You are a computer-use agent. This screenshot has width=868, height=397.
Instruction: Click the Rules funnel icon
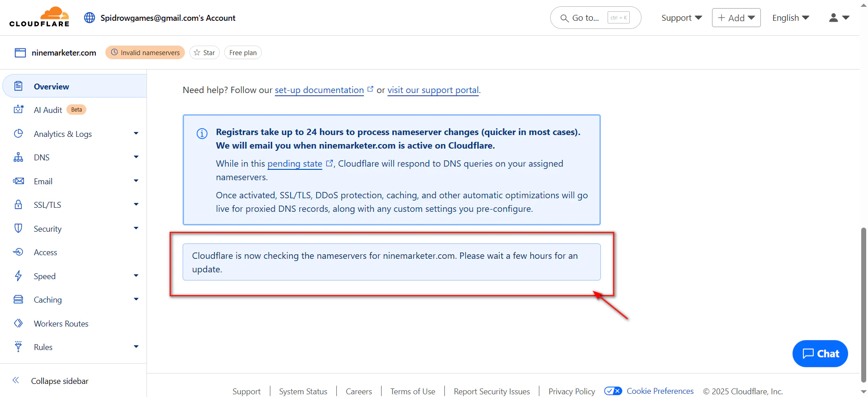pos(19,346)
